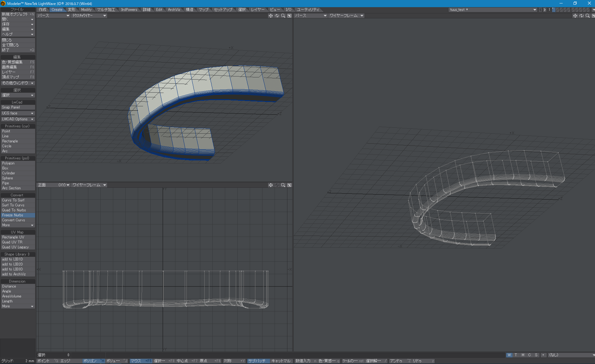595x364 pixels.
Task: Open the ユーティリティ tab
Action: tap(308, 10)
